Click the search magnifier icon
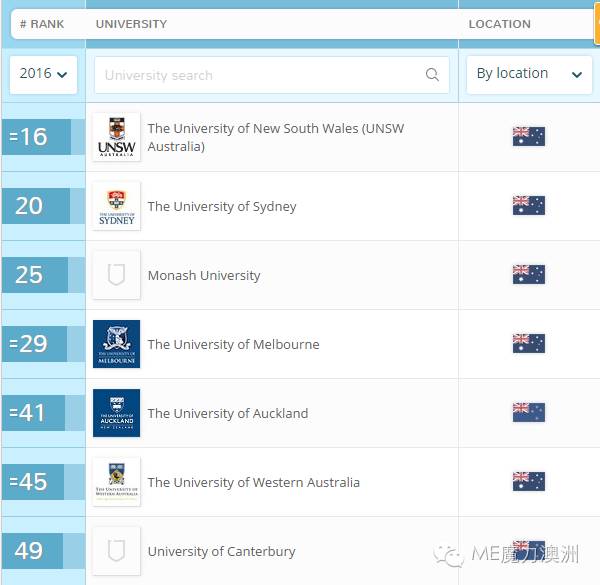600x585 pixels. point(432,75)
